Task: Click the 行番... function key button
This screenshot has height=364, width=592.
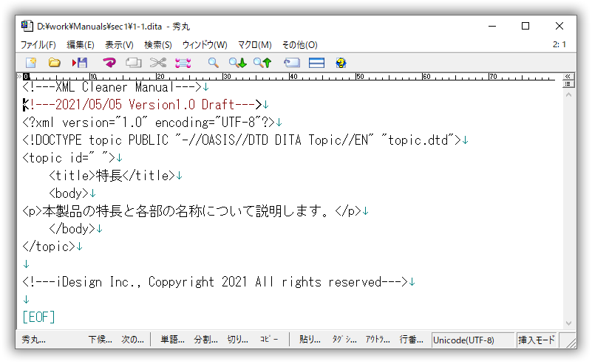Action: pyautogui.click(x=411, y=340)
